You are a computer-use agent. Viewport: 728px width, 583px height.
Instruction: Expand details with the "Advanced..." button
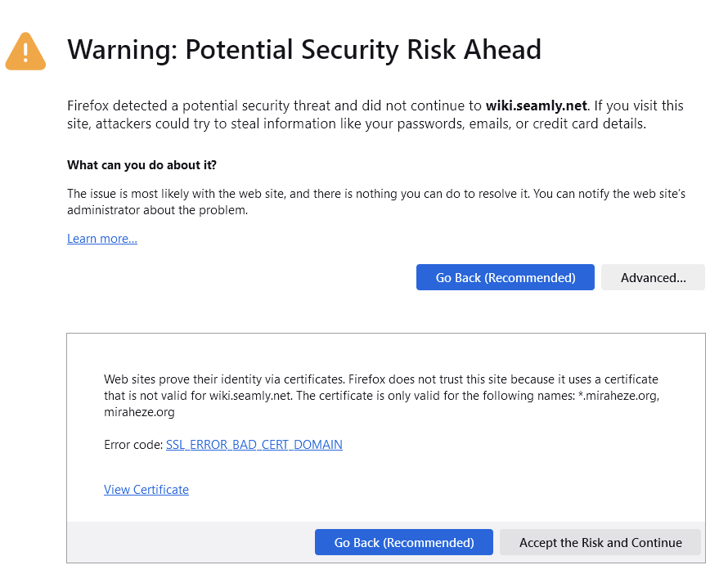point(653,278)
